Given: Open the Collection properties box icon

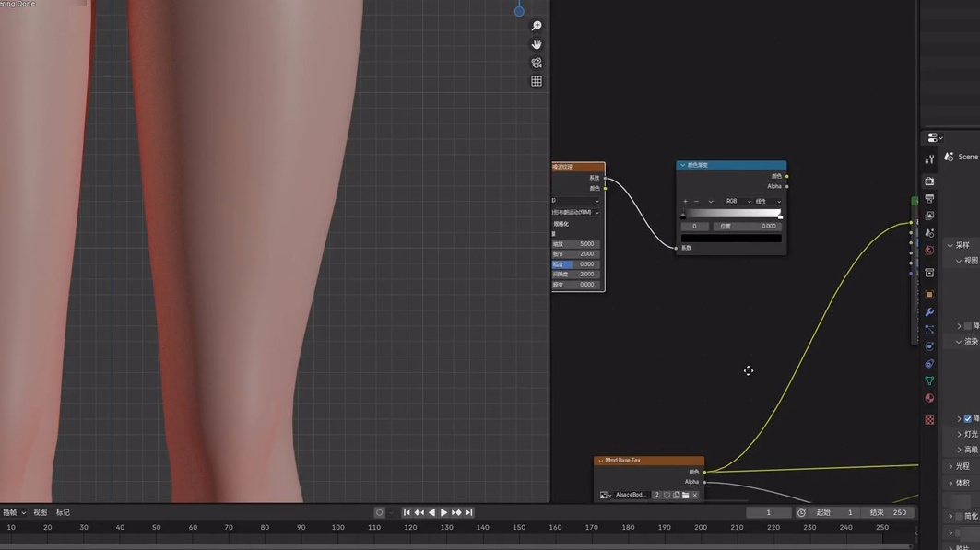Looking at the screenshot, I should click(929, 273).
